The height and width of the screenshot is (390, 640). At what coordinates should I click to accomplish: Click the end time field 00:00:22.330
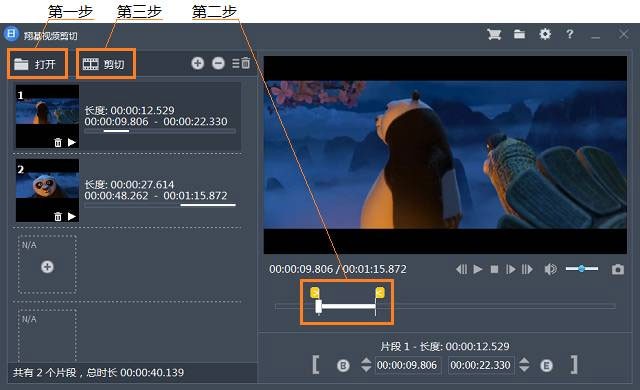tap(480, 365)
